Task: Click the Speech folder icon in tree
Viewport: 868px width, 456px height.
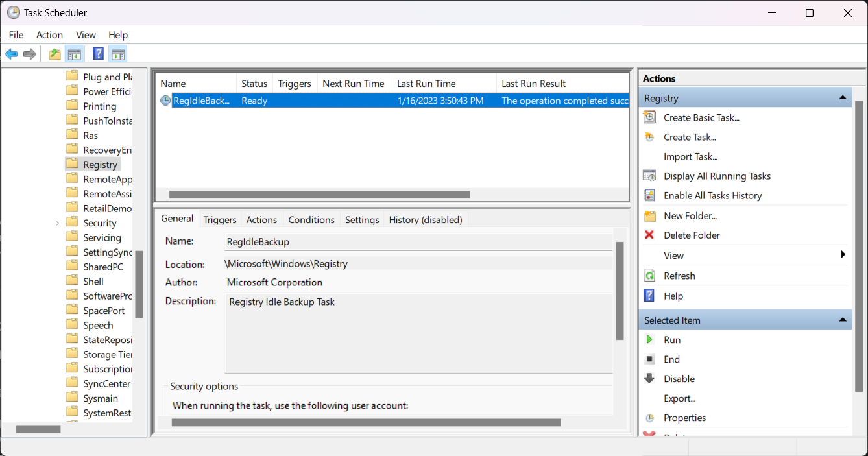Action: click(x=73, y=325)
